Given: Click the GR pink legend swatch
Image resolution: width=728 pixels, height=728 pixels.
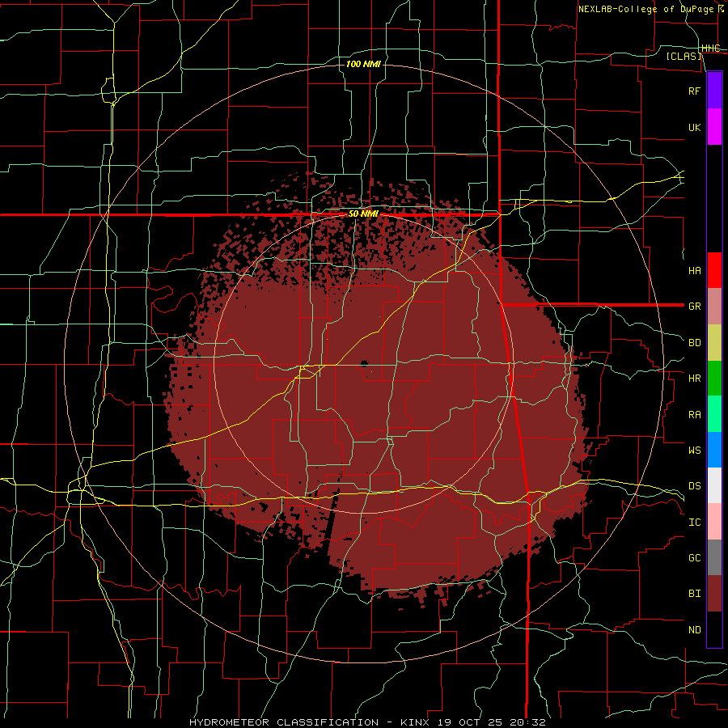Looking at the screenshot, I should (x=714, y=306).
